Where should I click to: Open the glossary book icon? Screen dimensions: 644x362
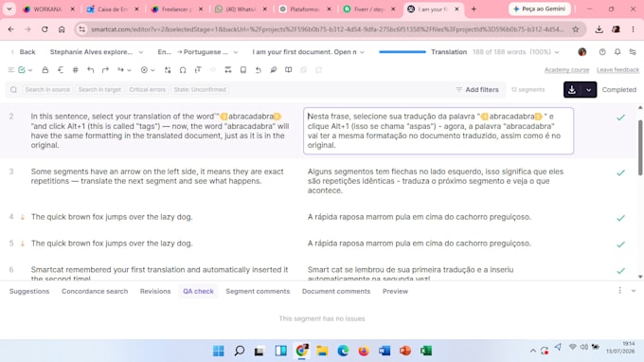tap(288, 70)
